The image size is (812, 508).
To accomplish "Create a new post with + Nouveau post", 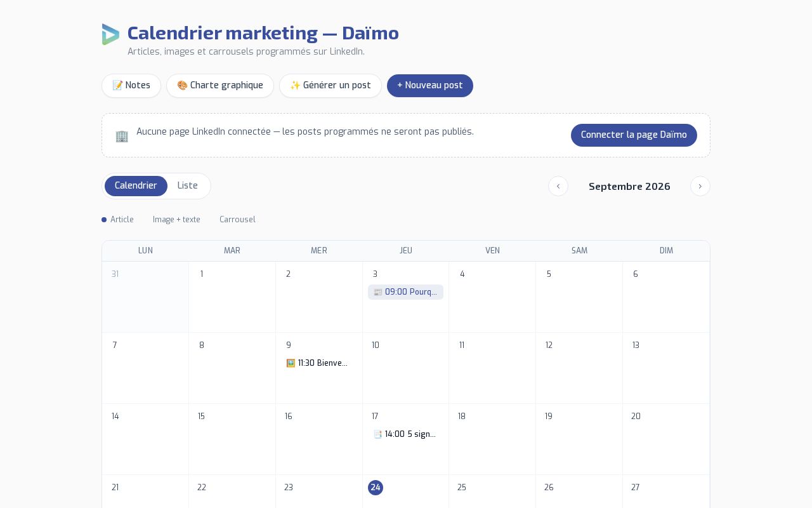I will [430, 86].
